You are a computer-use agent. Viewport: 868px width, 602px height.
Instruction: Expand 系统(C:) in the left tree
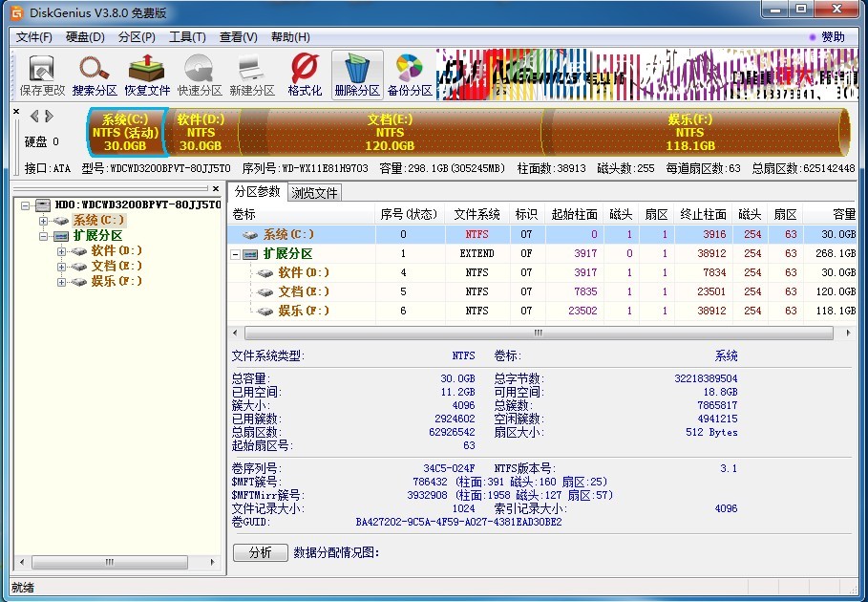pos(43,221)
